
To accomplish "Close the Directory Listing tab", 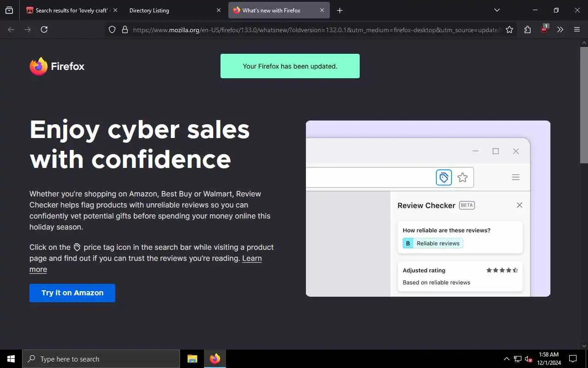I will 219,10.
